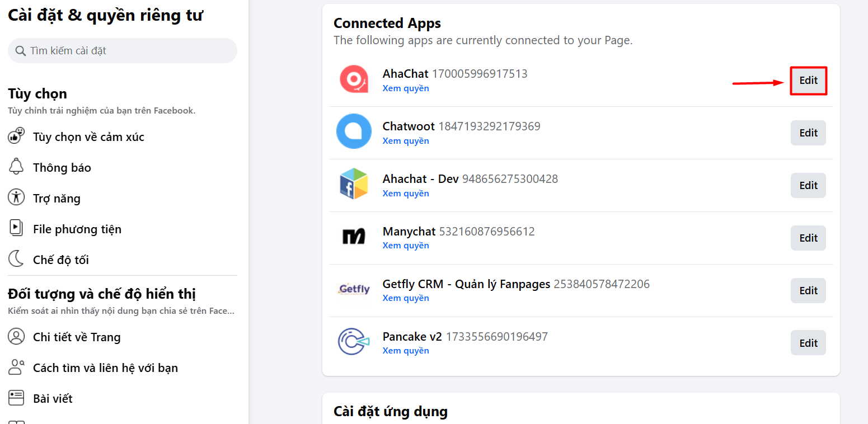Click the Pancake v2 1733556690196497 name
The width and height of the screenshot is (868, 424).
[x=465, y=337]
